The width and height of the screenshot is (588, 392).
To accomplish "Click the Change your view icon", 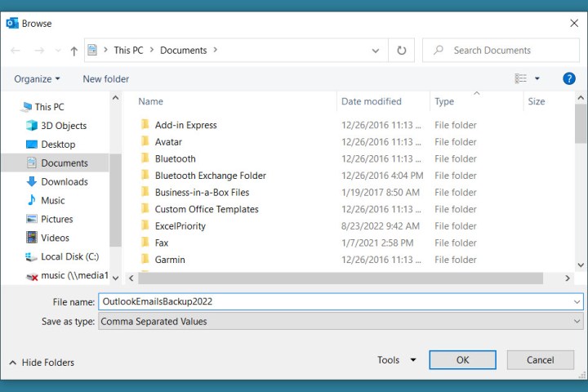I will 521,78.
